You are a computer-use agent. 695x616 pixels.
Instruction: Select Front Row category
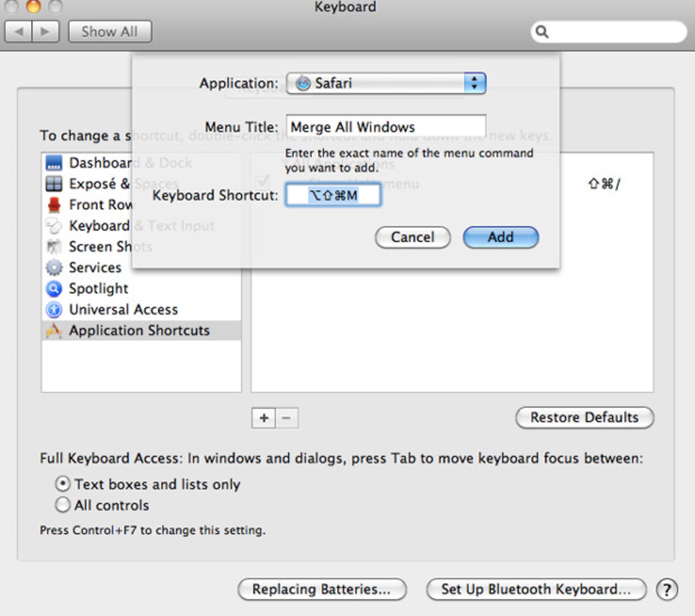[141, 205]
